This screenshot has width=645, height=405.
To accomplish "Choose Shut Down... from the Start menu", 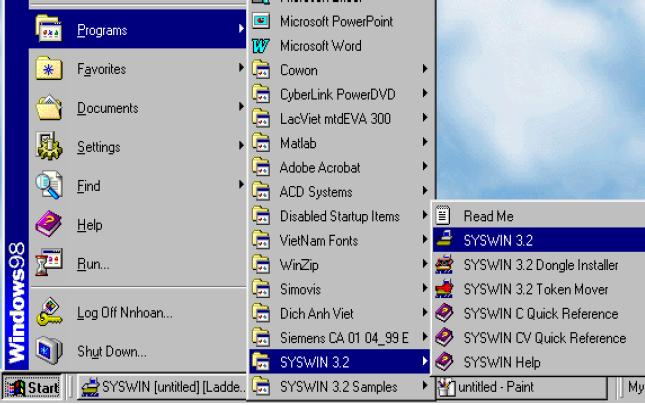I will (x=138, y=351).
